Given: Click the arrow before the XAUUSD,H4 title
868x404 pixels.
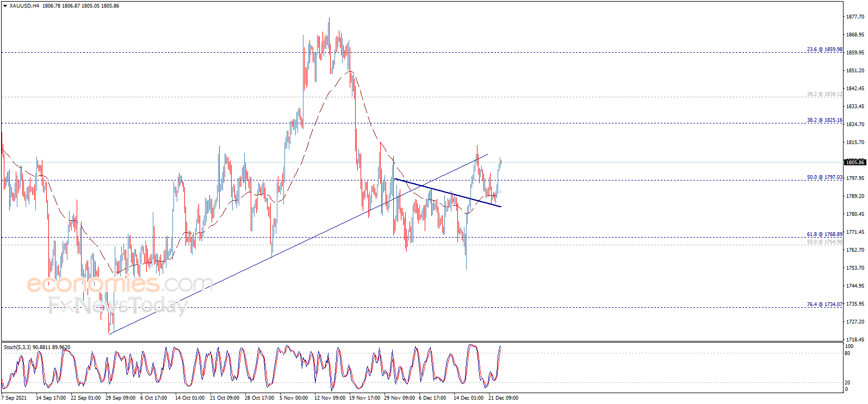Looking at the screenshot, I should coord(5,6).
